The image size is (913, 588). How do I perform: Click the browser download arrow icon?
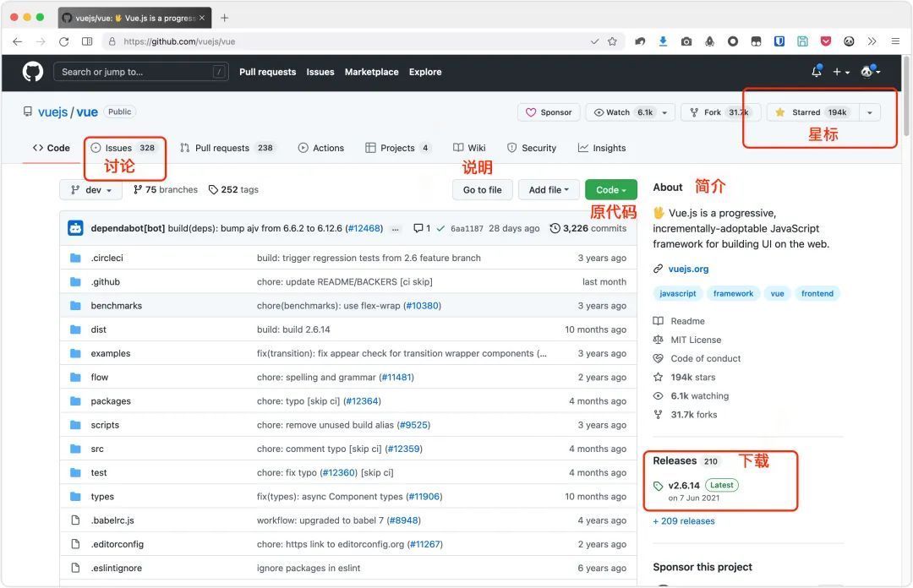point(663,41)
